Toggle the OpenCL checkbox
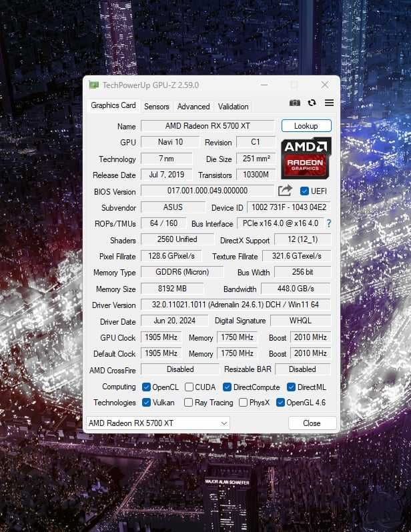 pos(146,387)
